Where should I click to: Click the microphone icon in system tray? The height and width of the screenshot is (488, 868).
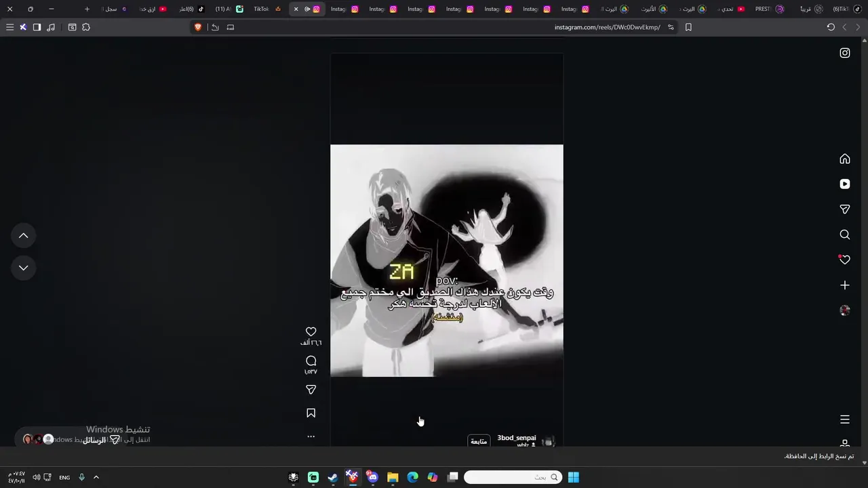81,477
